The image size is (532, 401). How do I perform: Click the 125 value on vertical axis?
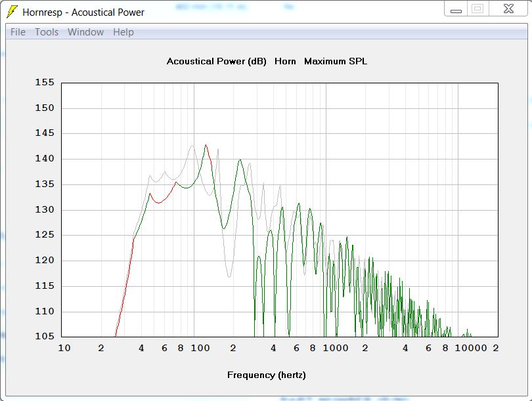click(45, 234)
